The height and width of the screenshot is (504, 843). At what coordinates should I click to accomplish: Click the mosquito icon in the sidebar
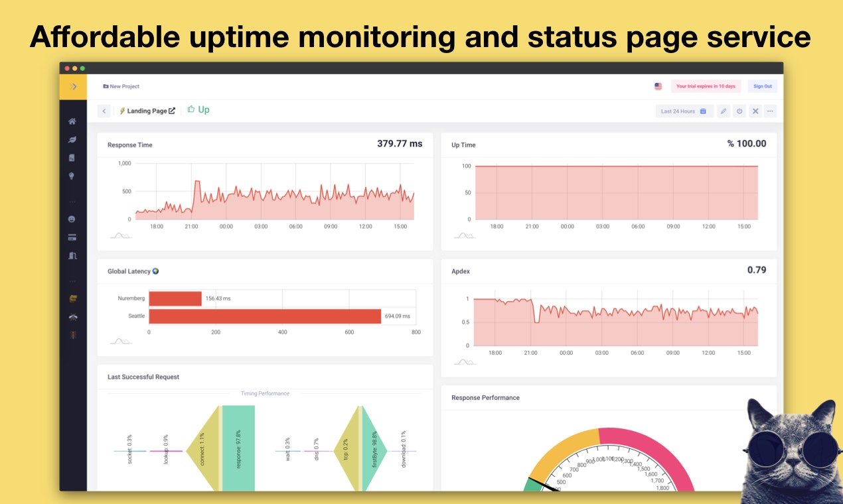click(x=72, y=317)
